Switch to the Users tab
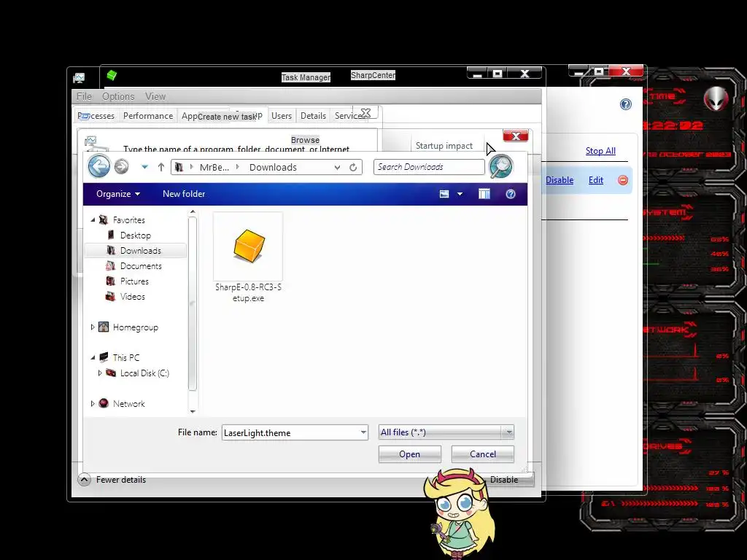 pyautogui.click(x=282, y=116)
